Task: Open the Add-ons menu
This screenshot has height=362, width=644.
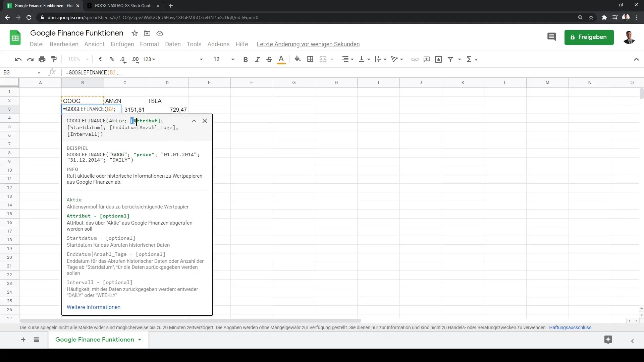Action: click(218, 44)
